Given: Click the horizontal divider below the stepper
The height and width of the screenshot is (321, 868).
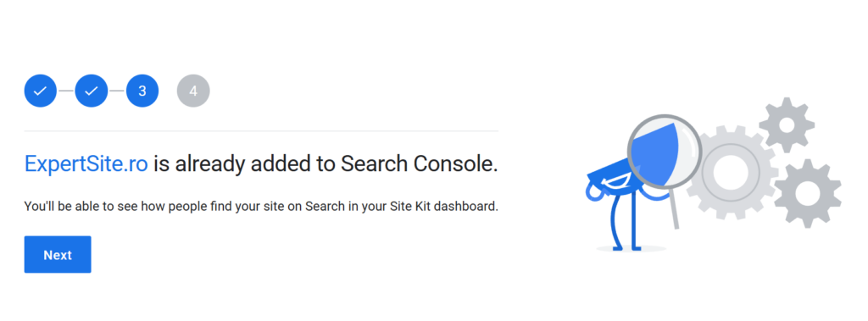Looking at the screenshot, I should pyautogui.click(x=261, y=131).
